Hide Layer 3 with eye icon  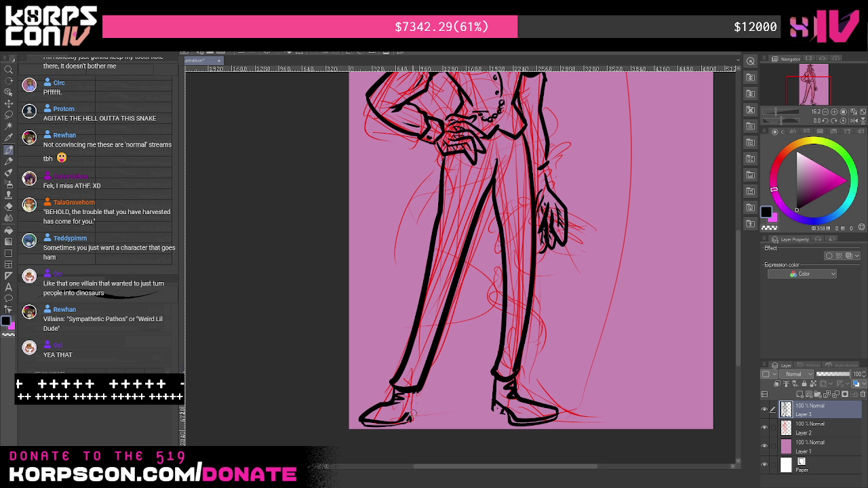coord(764,409)
